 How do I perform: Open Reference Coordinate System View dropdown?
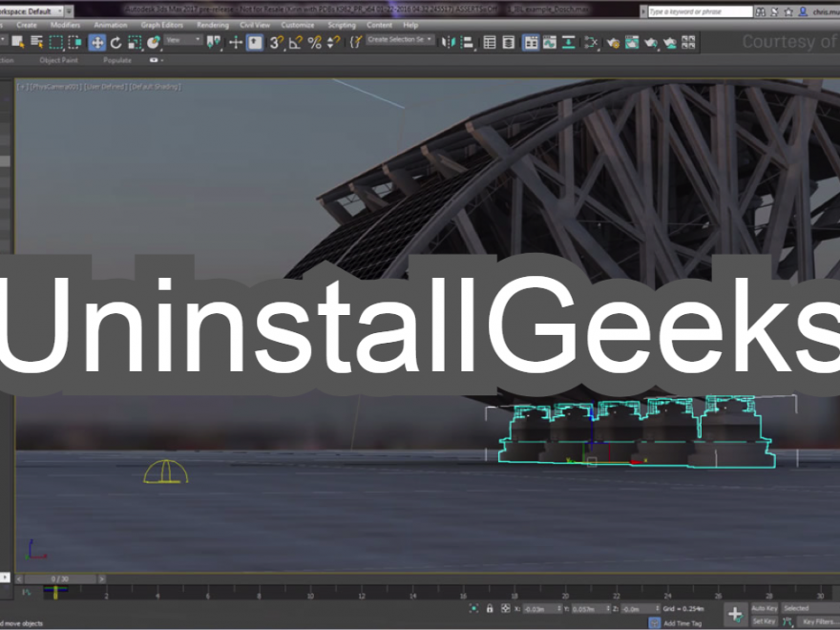tap(183, 40)
